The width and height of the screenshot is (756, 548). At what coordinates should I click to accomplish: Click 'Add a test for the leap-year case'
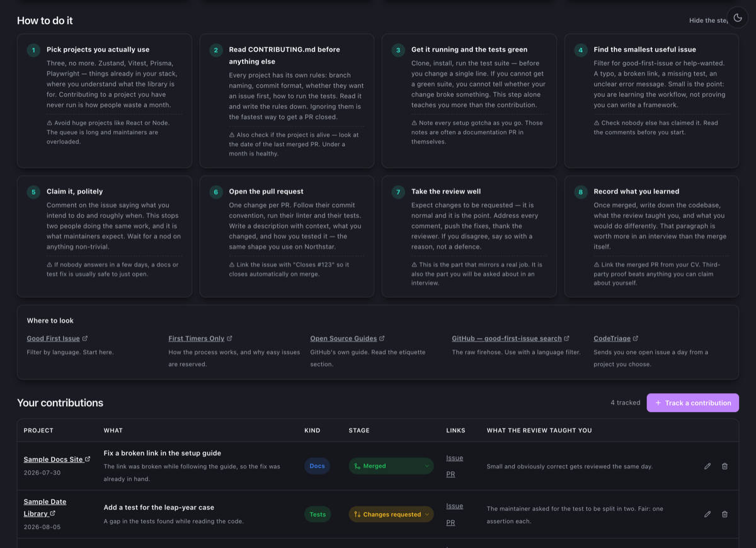159,507
